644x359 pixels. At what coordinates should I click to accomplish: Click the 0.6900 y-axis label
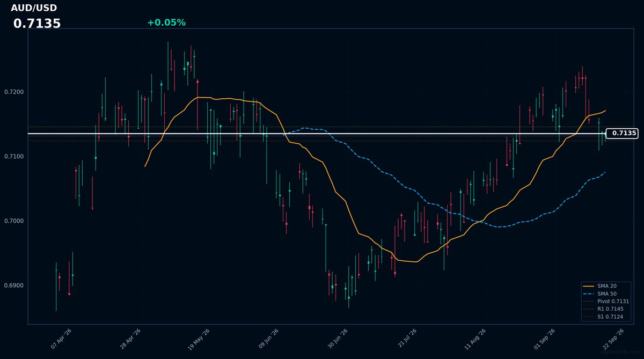[x=14, y=285]
